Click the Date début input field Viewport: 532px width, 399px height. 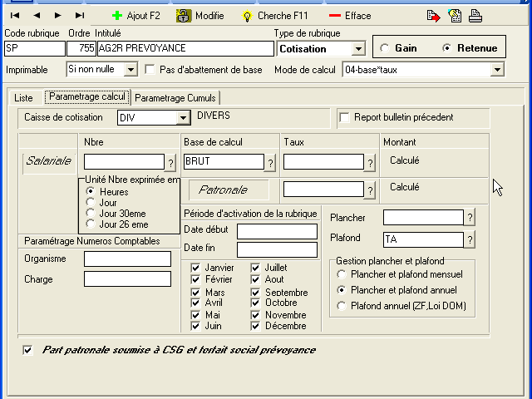(x=277, y=231)
